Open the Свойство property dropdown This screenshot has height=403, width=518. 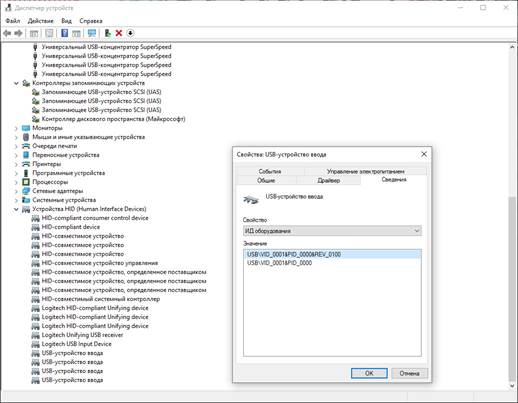(332, 231)
